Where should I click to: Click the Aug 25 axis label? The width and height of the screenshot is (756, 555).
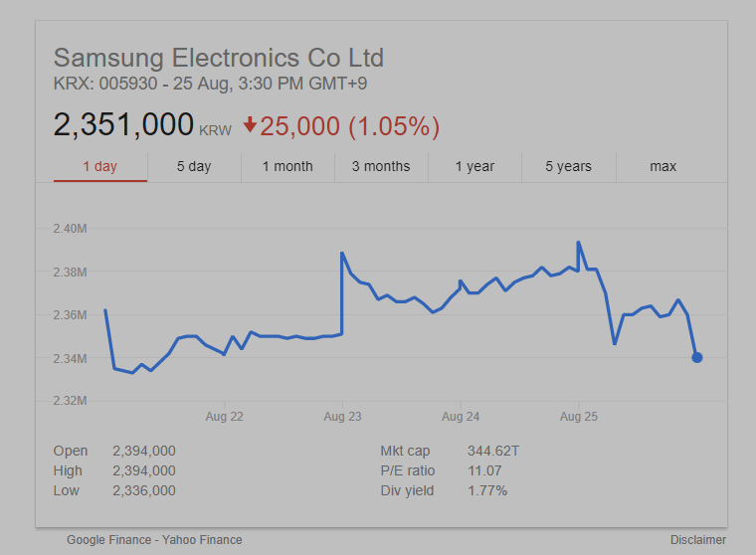[x=579, y=417]
